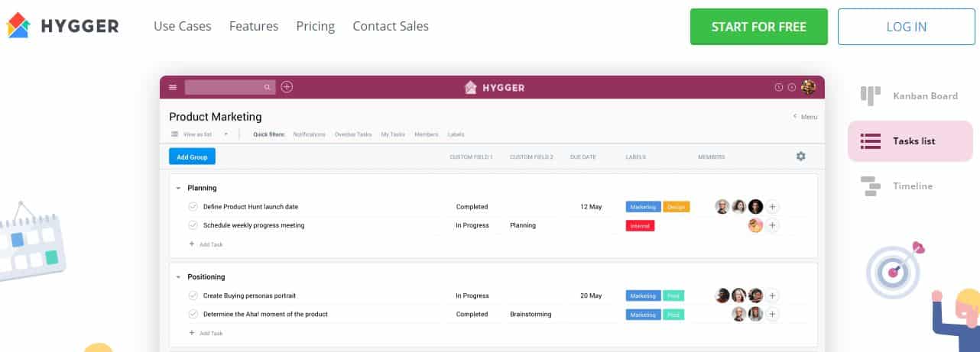980x352 pixels.
Task: Click the LOG IN button
Action: coord(907,27)
